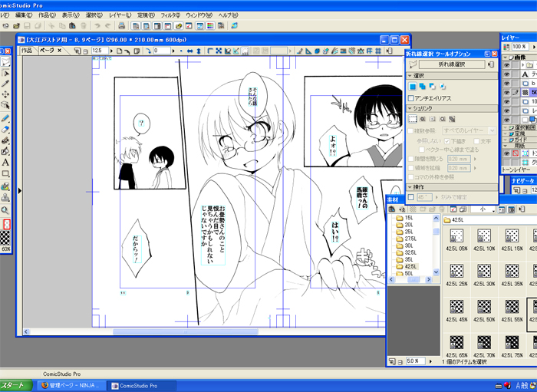Select the text (A) tool
Screen dimensions: 537x392
coord(5,163)
